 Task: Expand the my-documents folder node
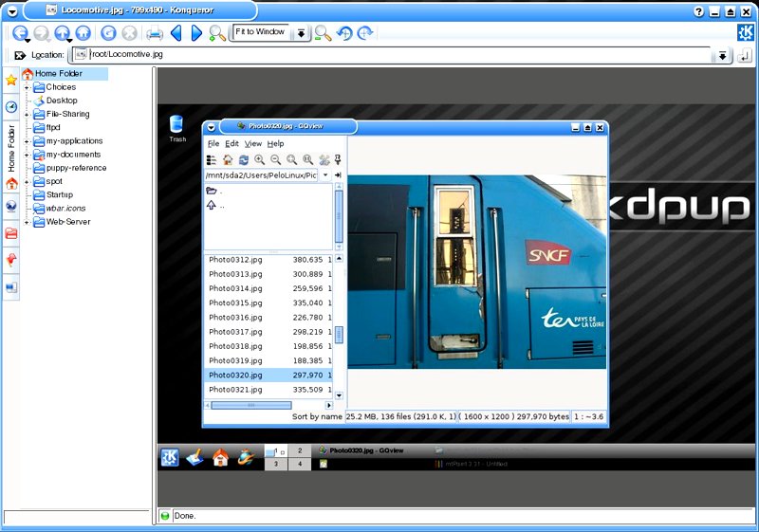coord(28,155)
